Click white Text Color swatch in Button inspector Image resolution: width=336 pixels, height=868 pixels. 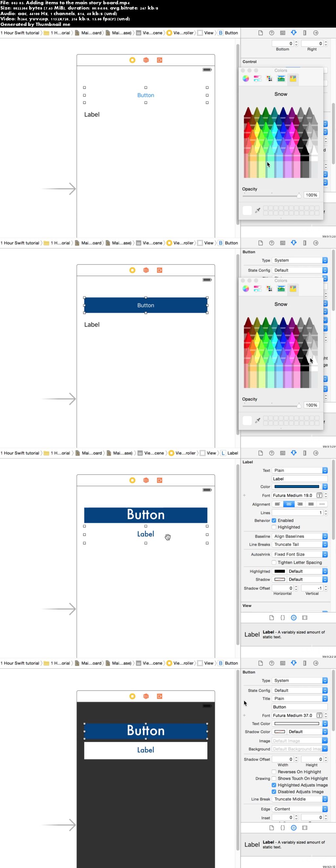coord(297,724)
